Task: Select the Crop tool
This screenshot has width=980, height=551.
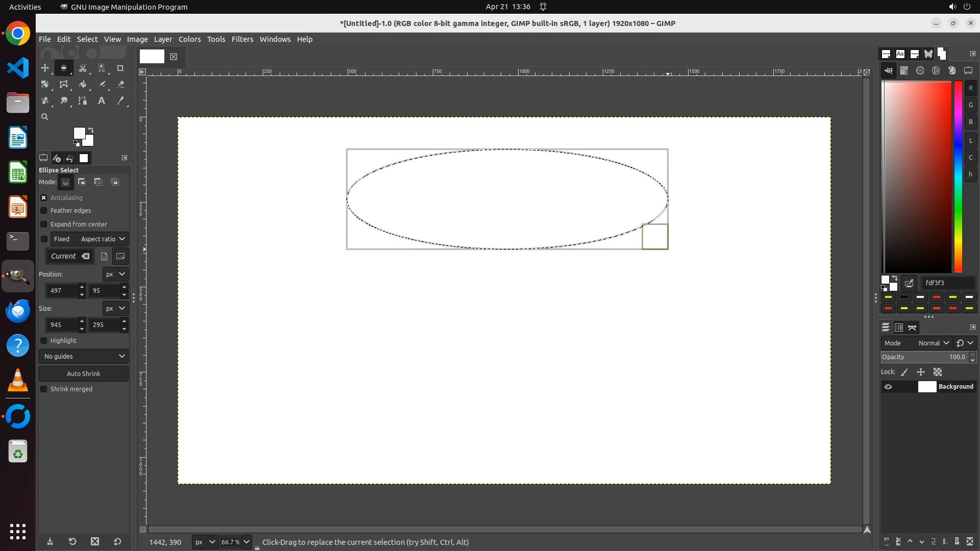Action: 120,68
